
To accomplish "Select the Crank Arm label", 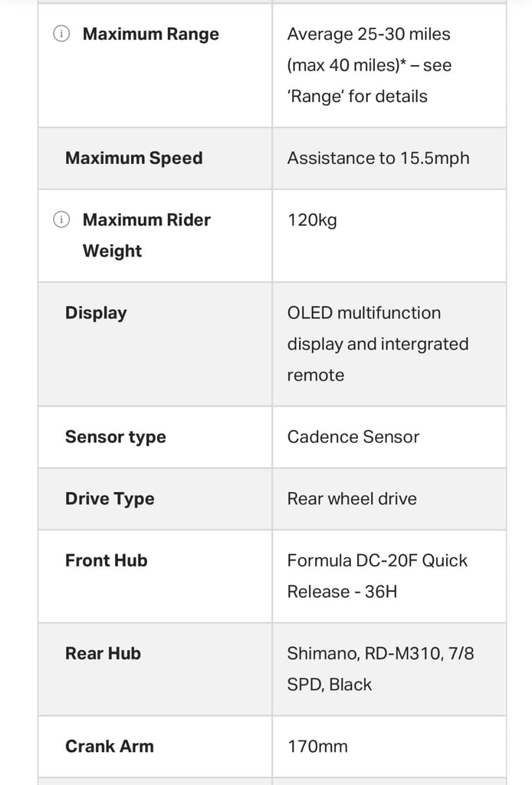I will (x=110, y=747).
